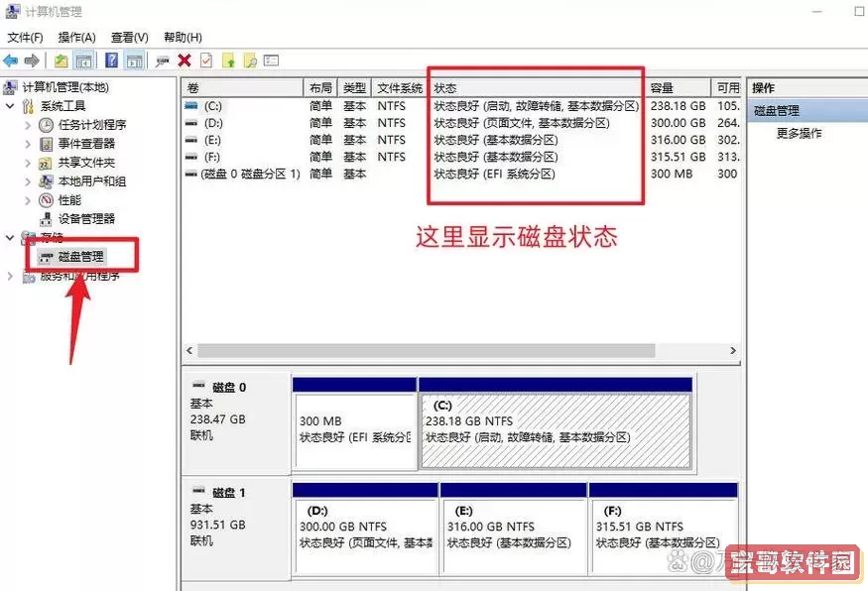Viewport: 868px width, 591px height.
Task: Select 磁盘管理 in the left tree
Action: (x=80, y=257)
